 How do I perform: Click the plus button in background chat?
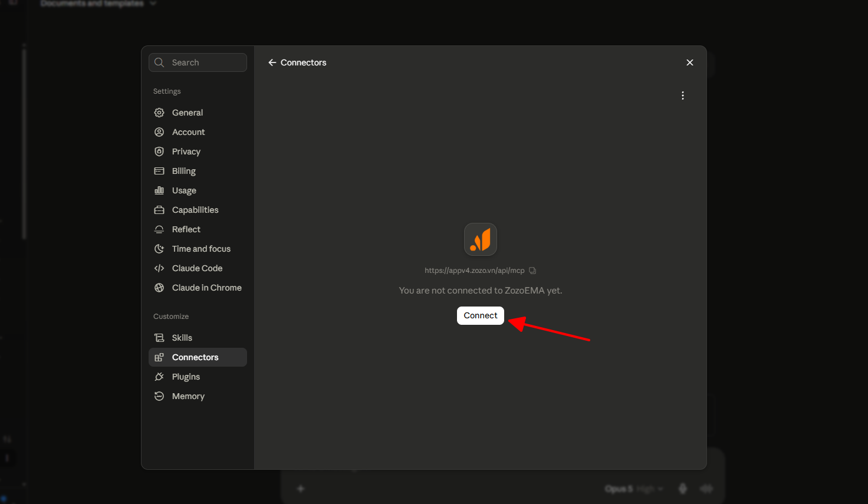pyautogui.click(x=300, y=489)
